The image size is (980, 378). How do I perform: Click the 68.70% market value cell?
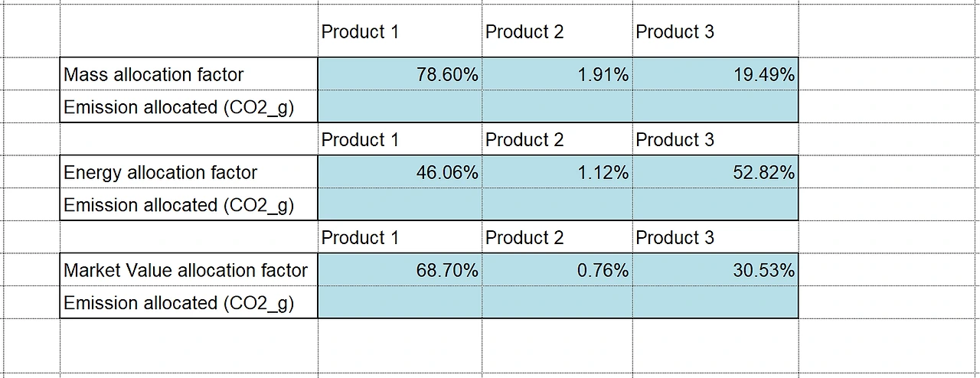coord(400,270)
